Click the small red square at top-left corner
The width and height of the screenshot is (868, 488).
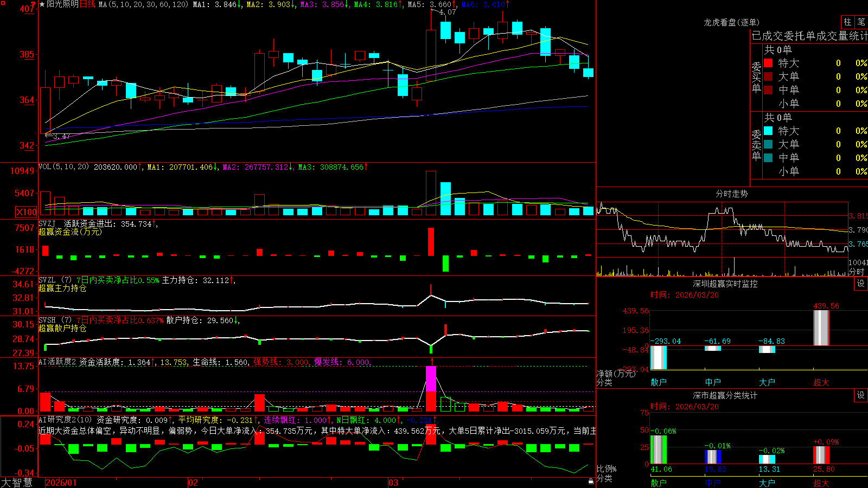pyautogui.click(x=2, y=2)
